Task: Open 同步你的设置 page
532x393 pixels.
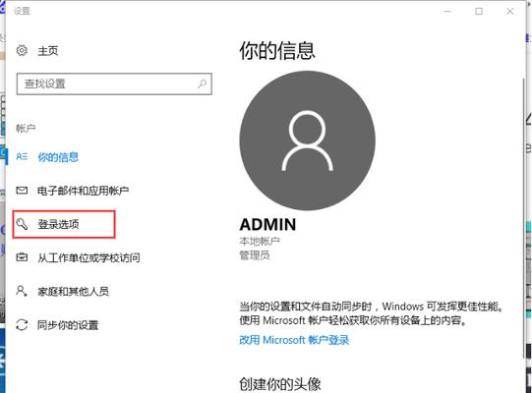Action: [68, 325]
